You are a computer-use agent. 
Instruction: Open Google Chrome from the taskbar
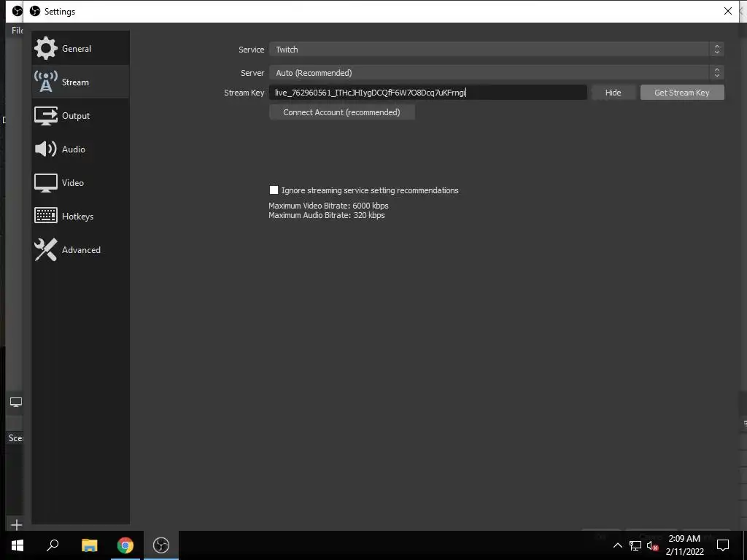coord(125,545)
